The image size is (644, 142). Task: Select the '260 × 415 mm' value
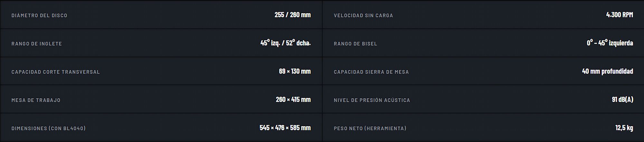click(293, 100)
